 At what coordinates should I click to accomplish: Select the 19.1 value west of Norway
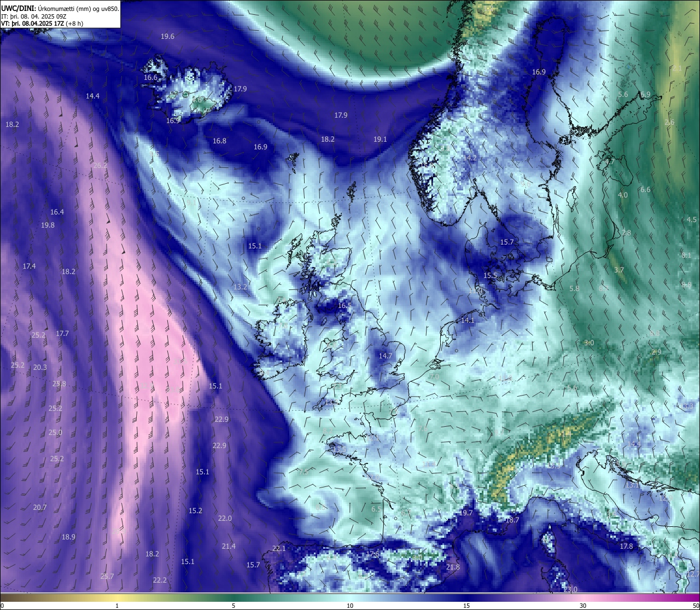pos(380,140)
